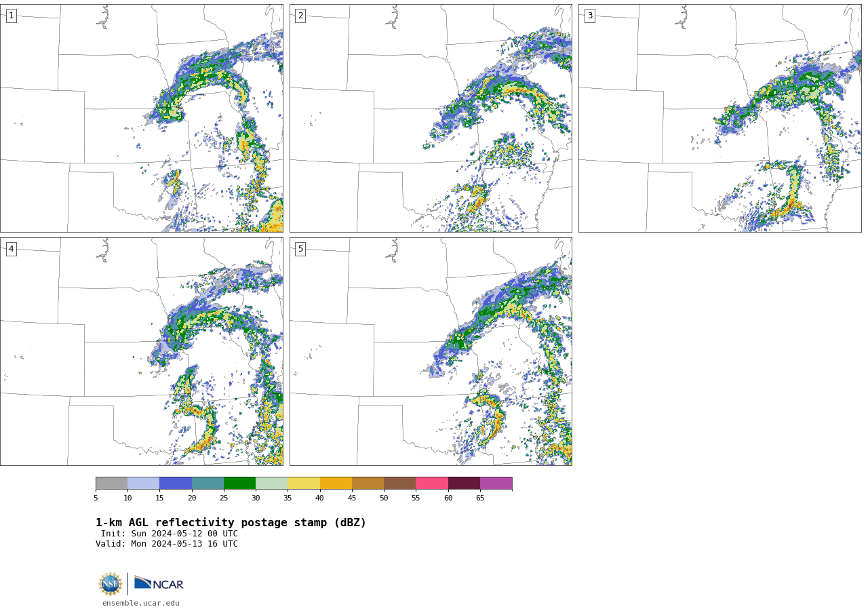Click the 'Valid: Mon 2024-05-13 16 UTC' line
The width and height of the screenshot is (868, 611).
(x=167, y=544)
